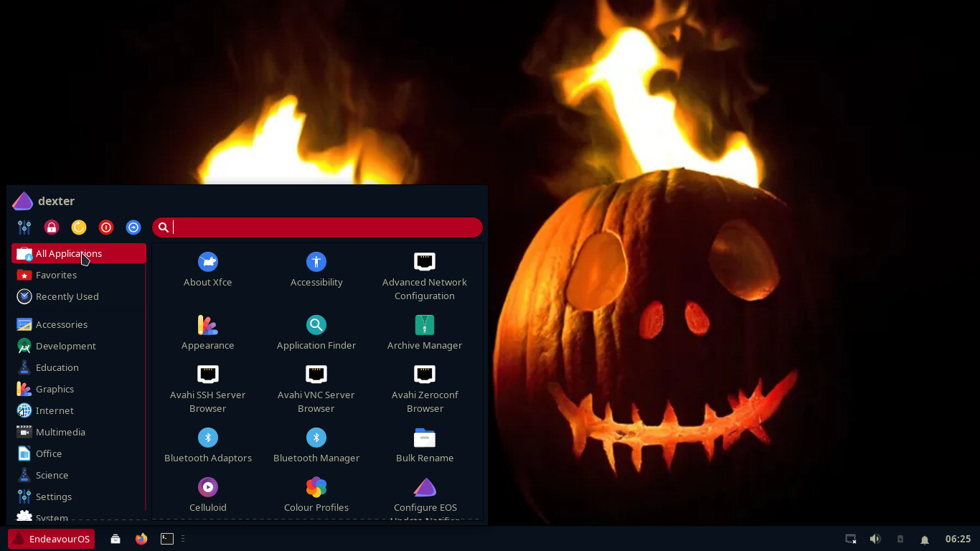Focus the red application search field
980x551 pixels.
pyautogui.click(x=323, y=227)
